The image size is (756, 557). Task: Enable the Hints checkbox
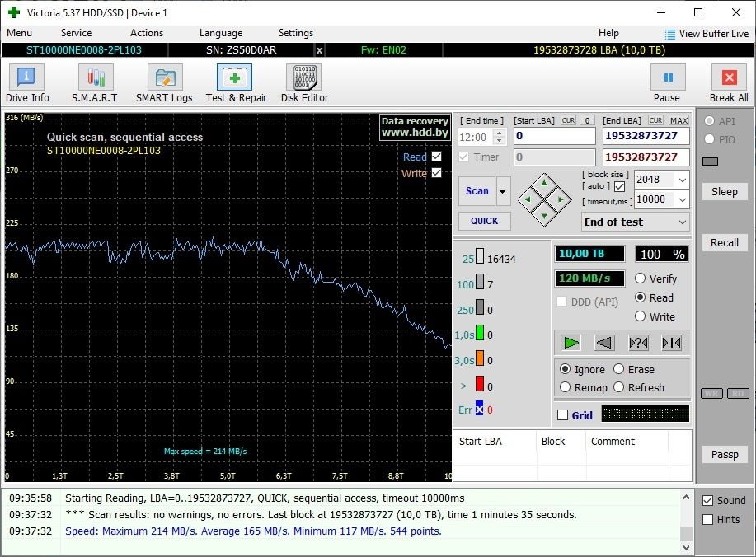pyautogui.click(x=708, y=519)
